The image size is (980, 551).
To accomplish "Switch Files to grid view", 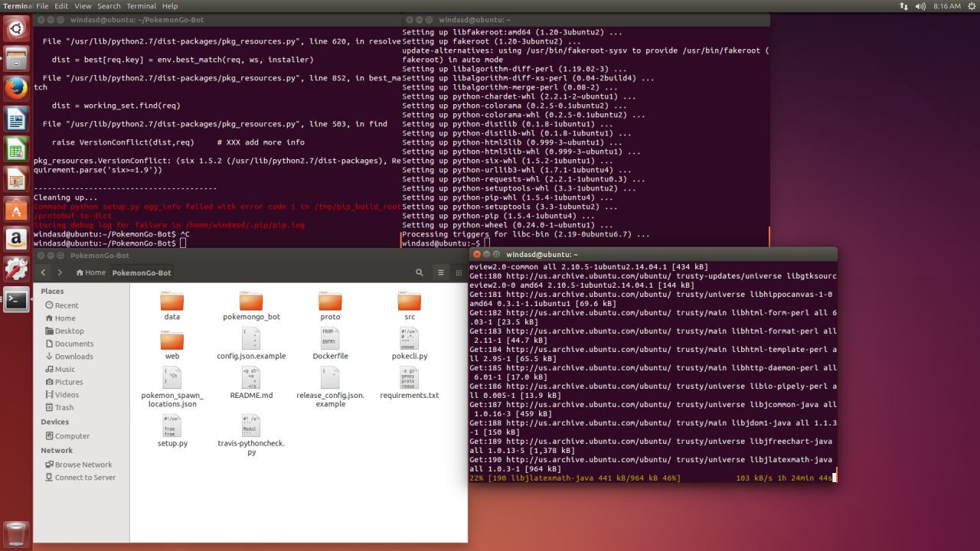I will pos(457,272).
